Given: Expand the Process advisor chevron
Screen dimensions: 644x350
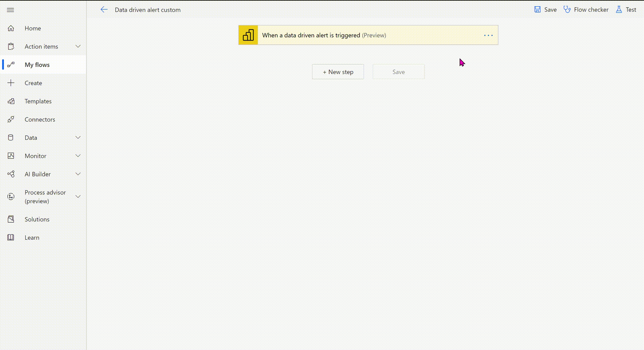Looking at the screenshot, I should coord(78,196).
